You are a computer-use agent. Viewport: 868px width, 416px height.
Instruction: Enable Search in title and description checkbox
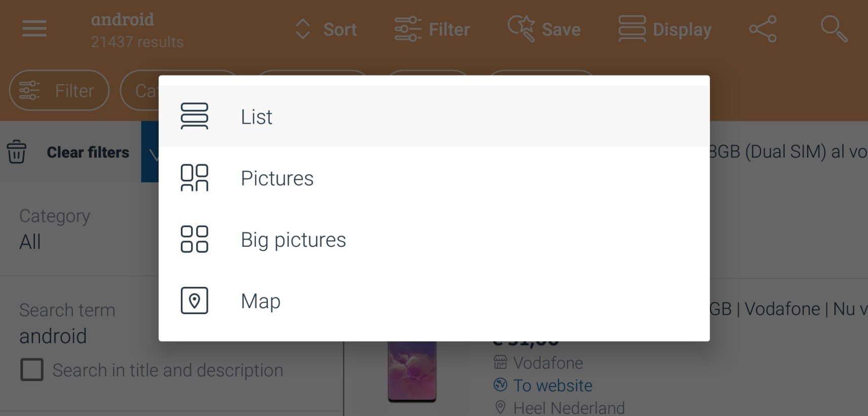click(x=32, y=370)
